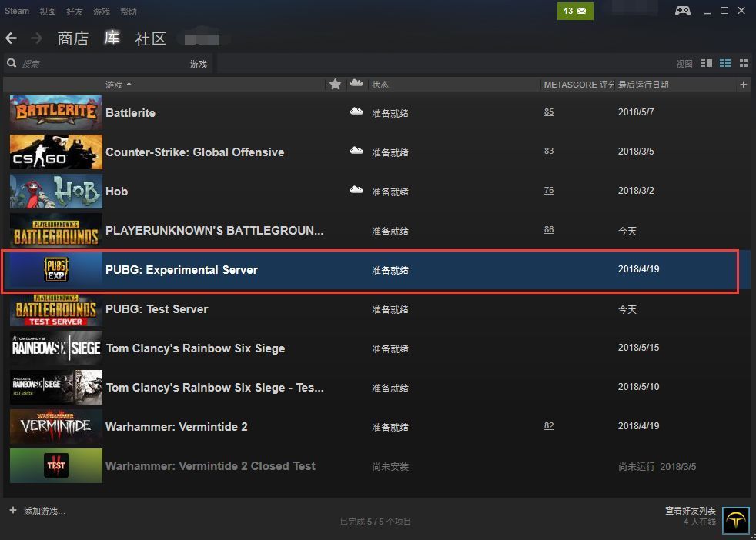Viewport: 756px width, 540px height.
Task: Click 尚未安装 status of Vermintide Closed Test
Action: 390,466
